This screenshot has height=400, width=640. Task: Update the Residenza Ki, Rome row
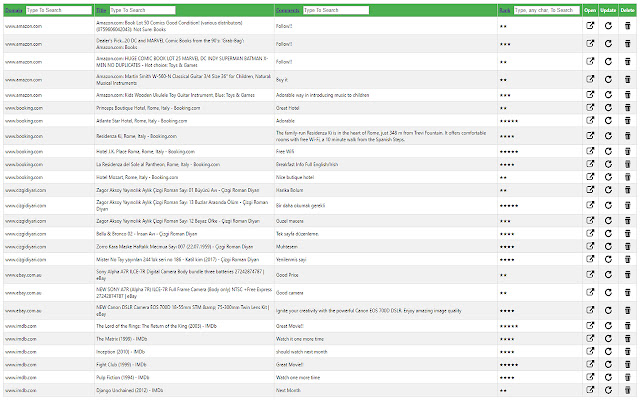pyautogui.click(x=608, y=136)
